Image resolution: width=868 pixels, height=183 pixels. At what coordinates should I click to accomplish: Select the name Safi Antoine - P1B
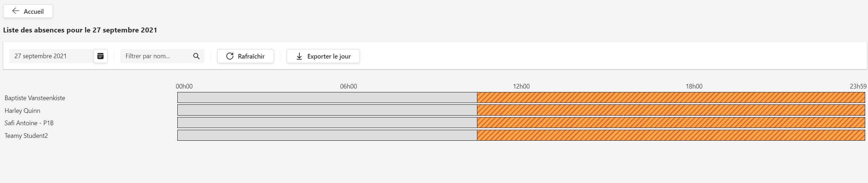[29, 123]
